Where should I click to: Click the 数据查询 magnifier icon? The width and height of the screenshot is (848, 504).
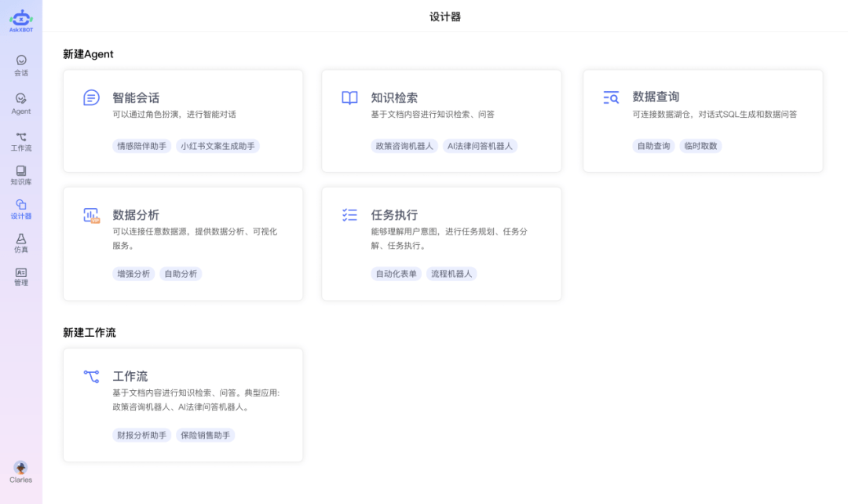[610, 97]
